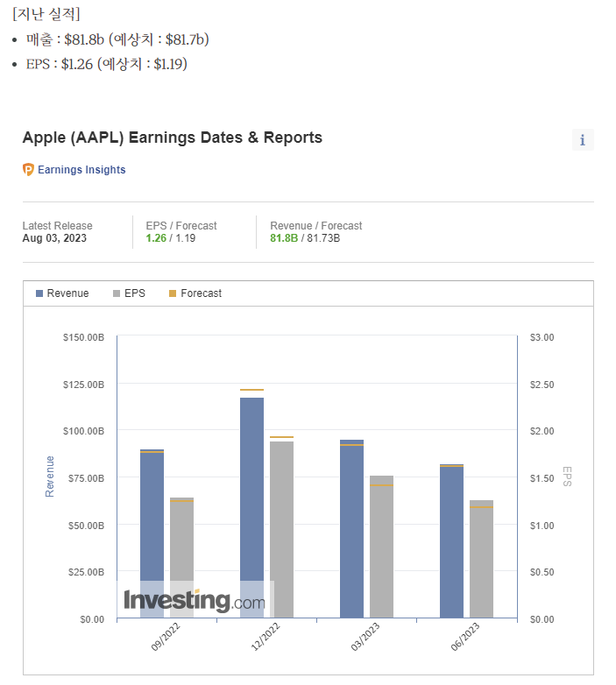Click the orange Earnings Insights logo icon
The width and height of the screenshot is (616, 685).
click(x=28, y=170)
